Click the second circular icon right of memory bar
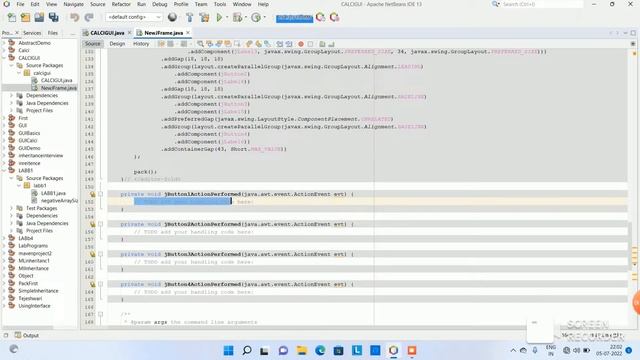640x360 pixels. [335, 17]
